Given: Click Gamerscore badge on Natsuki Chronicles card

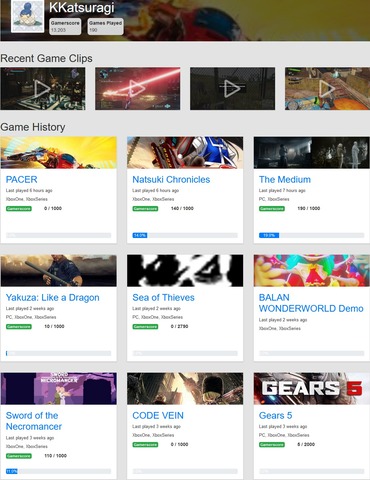Looking at the screenshot, I should tap(145, 209).
